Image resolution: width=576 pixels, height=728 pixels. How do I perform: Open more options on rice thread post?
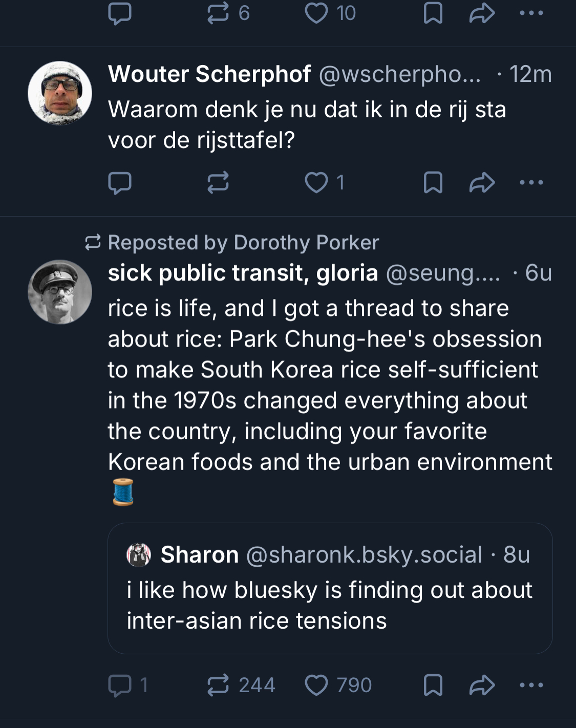click(x=531, y=686)
